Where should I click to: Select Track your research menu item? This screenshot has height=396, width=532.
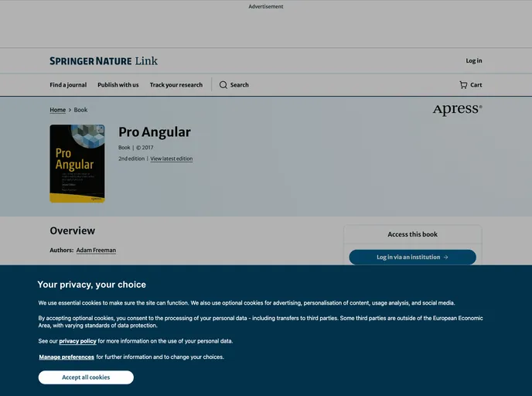coord(176,85)
